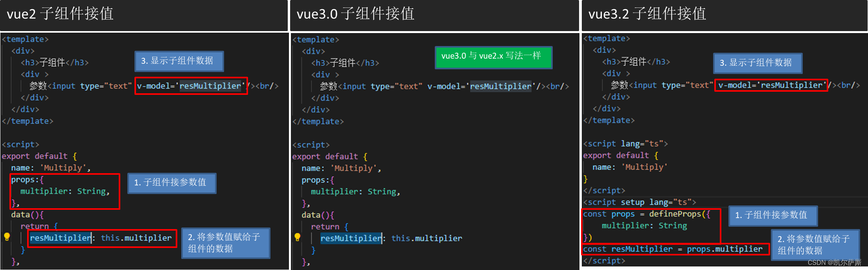Click the <script lang="ts"> line without setup
868x270 pixels.
pos(625,144)
